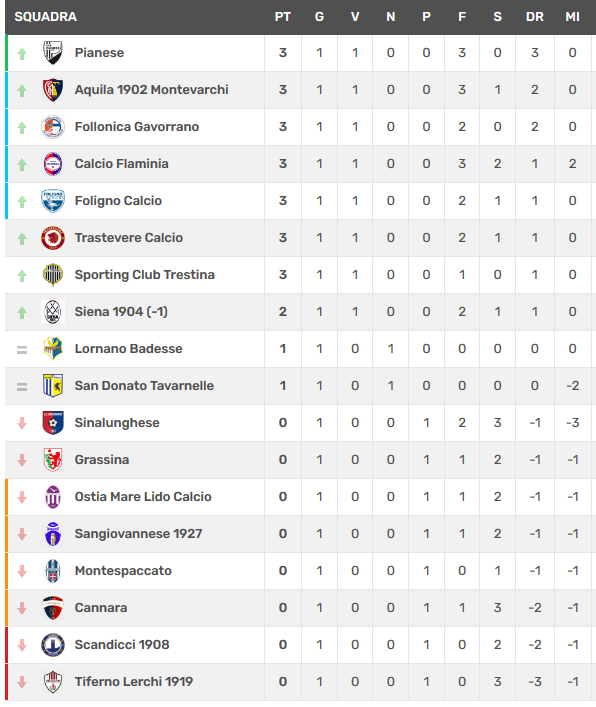Open the Grassina team link
The image size is (596, 707).
click(102, 459)
